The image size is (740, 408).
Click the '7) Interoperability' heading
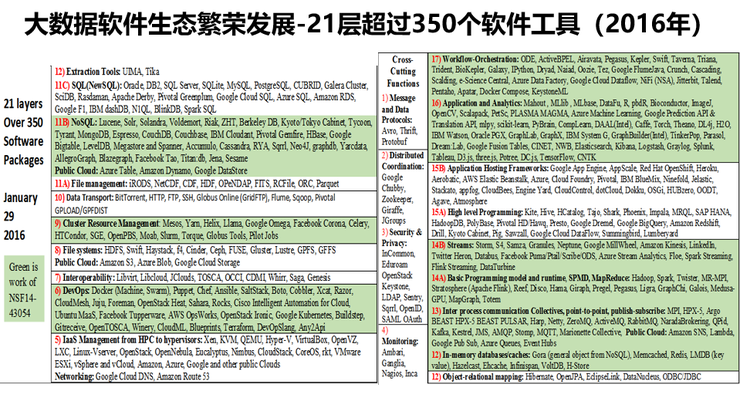84,277
